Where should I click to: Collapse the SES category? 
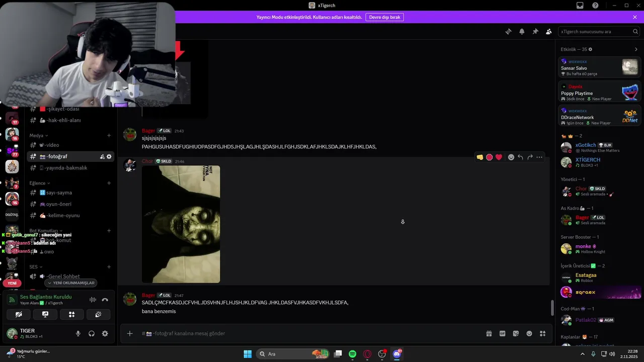36,267
